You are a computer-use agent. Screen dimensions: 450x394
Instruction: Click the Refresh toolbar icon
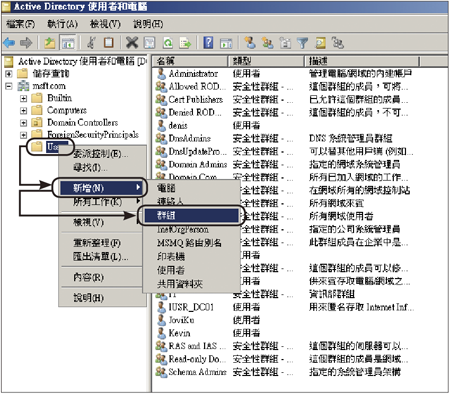point(168,43)
